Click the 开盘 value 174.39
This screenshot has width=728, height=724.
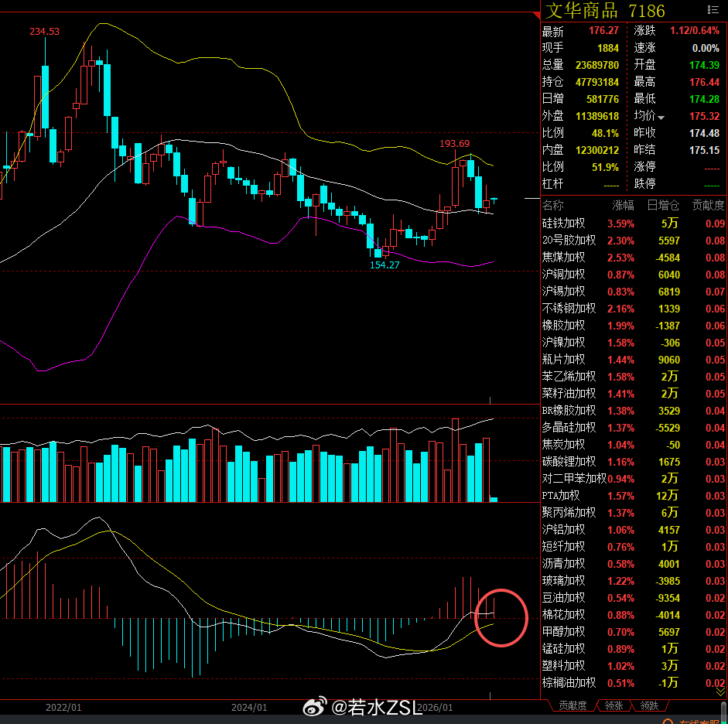click(x=704, y=65)
